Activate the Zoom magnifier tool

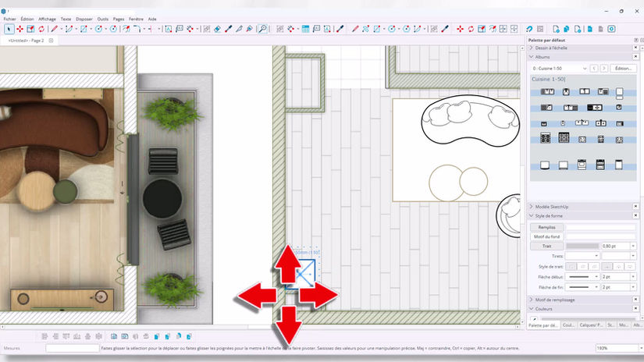(262, 29)
